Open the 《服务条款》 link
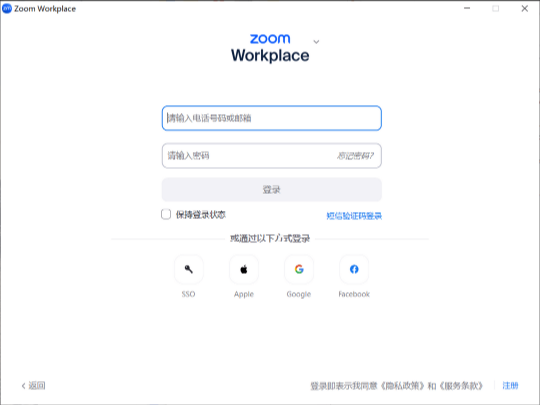The width and height of the screenshot is (540, 405). coord(461,386)
